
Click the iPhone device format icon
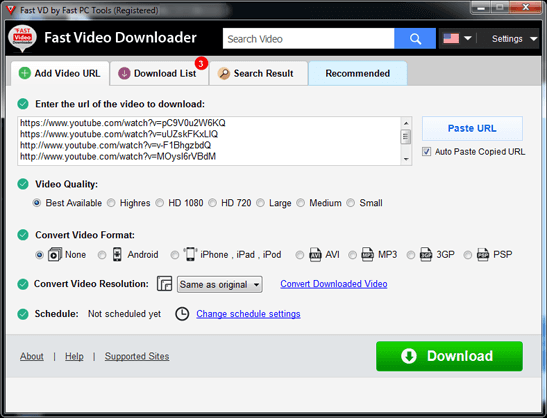pyautogui.click(x=190, y=254)
